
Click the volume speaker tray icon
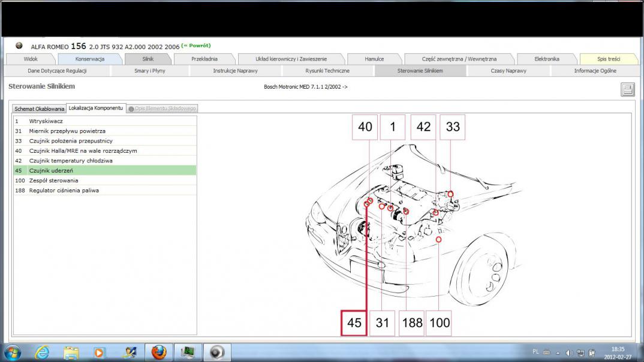tap(569, 352)
